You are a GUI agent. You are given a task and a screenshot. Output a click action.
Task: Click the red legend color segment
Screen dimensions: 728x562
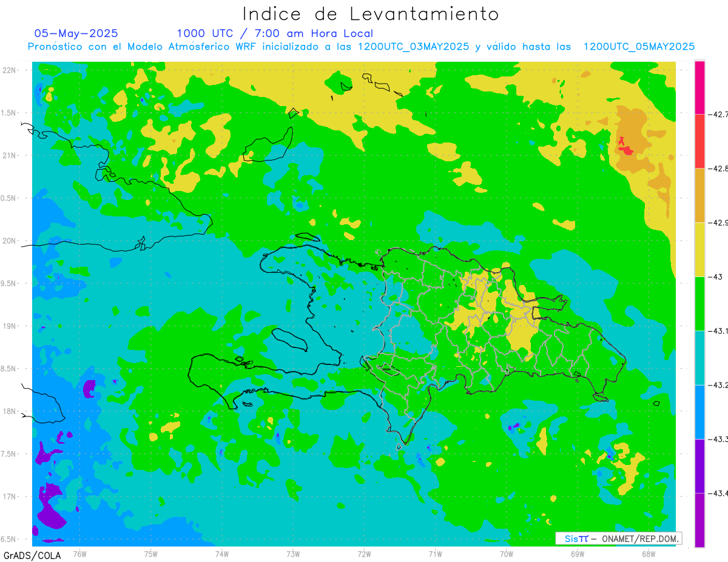pos(699,141)
